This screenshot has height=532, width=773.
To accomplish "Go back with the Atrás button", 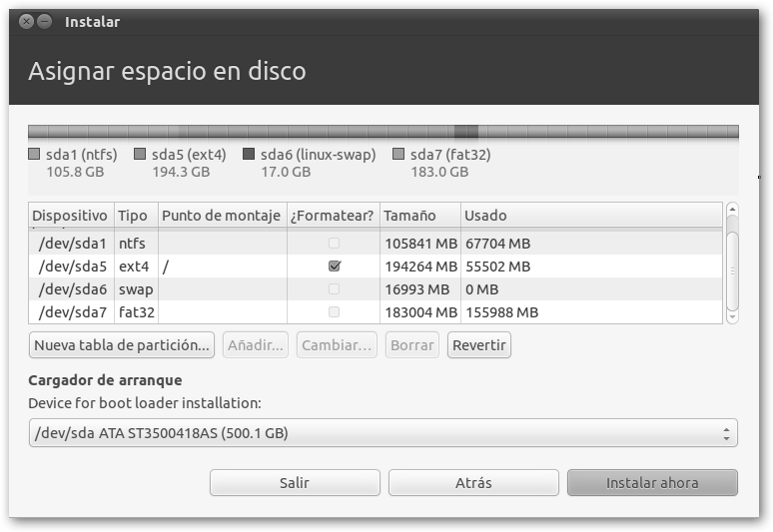I will pos(473,483).
